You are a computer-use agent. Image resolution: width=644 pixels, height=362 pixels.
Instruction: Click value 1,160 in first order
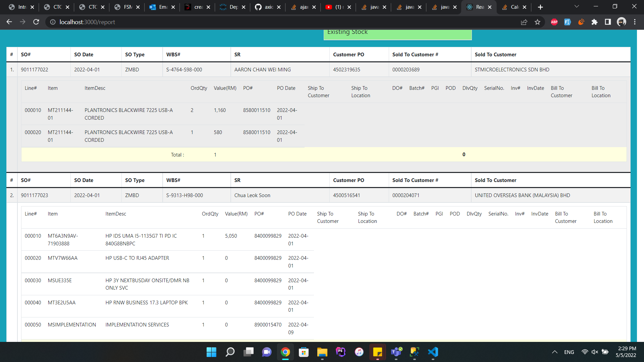point(220,110)
